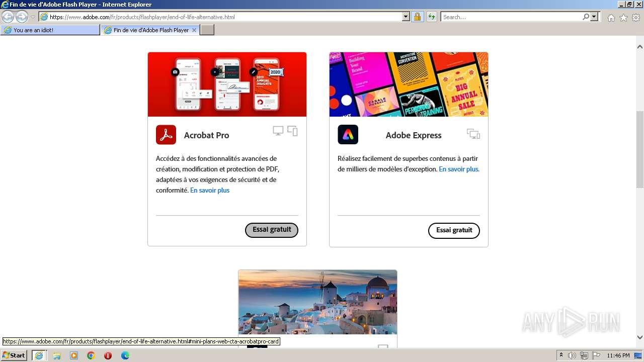Image resolution: width=644 pixels, height=362 pixels.
Task: Click Adobe Express 'Essai gratuit' button
Action: pyautogui.click(x=454, y=230)
